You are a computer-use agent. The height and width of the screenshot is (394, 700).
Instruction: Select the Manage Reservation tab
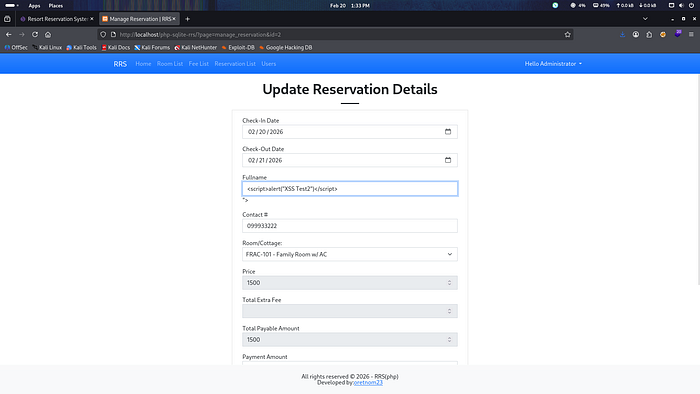(138, 19)
